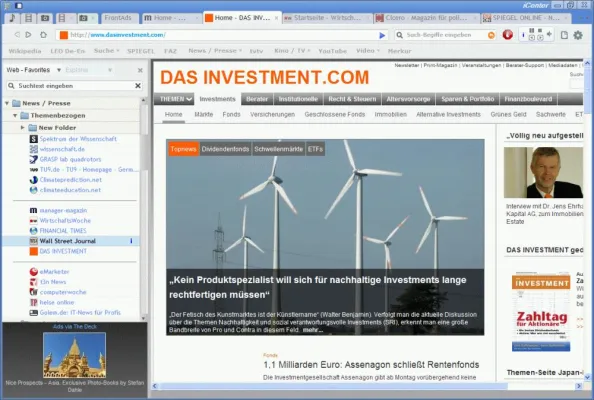594x400 pixels.
Task: Open the wissenschaft.de bookmark
Action: 62,149
